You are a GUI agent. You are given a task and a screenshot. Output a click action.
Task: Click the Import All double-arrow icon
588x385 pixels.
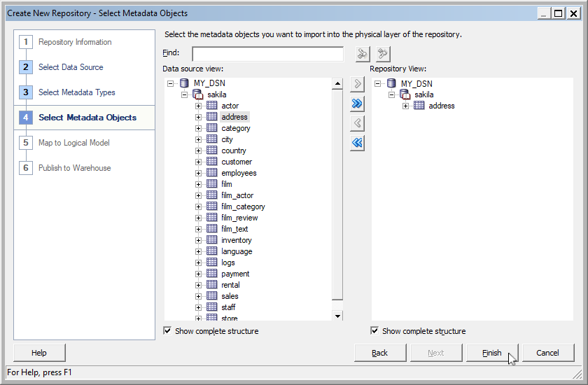357,104
